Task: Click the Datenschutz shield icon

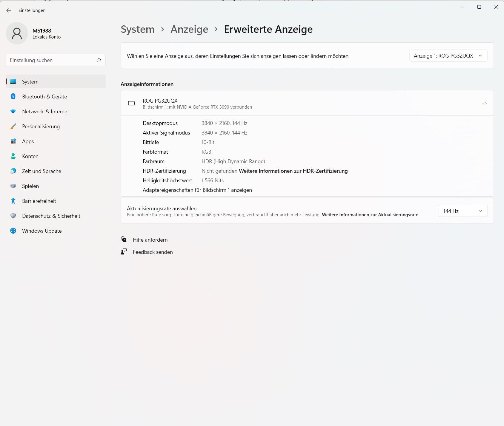Action: point(13,216)
